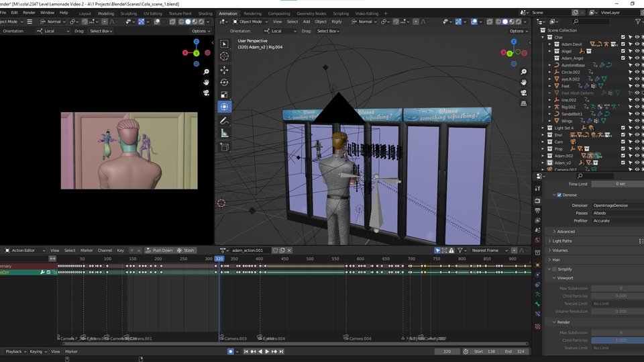Switch perspective/orthographic grid icon in the right viewport
This screenshot has width=644, height=362.
tap(524, 103)
